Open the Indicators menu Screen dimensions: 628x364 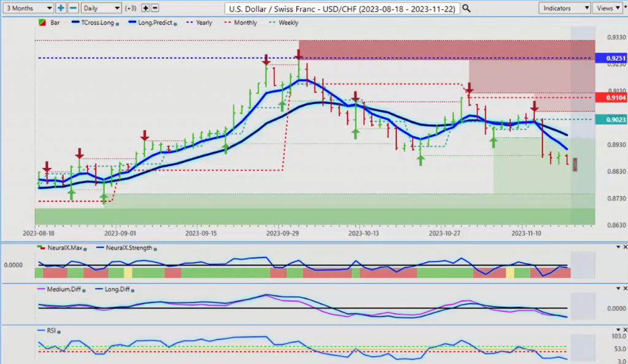(x=564, y=8)
